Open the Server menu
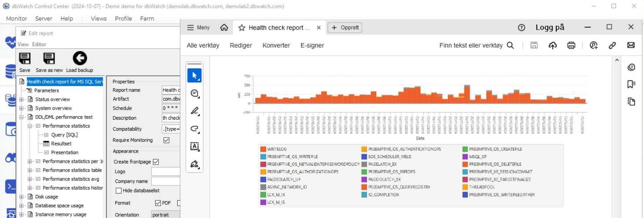The width and height of the screenshot is (644, 218). pos(44,19)
